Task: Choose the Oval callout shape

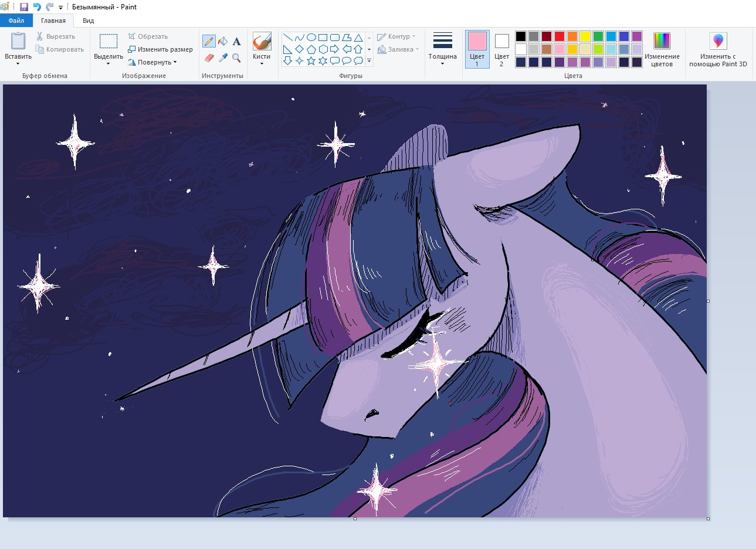Action: pyautogui.click(x=347, y=60)
